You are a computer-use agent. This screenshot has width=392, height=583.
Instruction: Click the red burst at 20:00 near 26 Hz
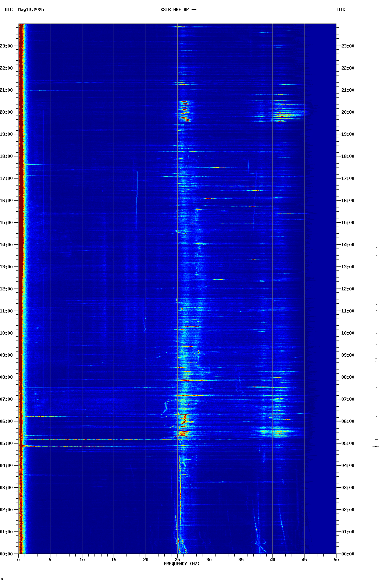[185, 111]
